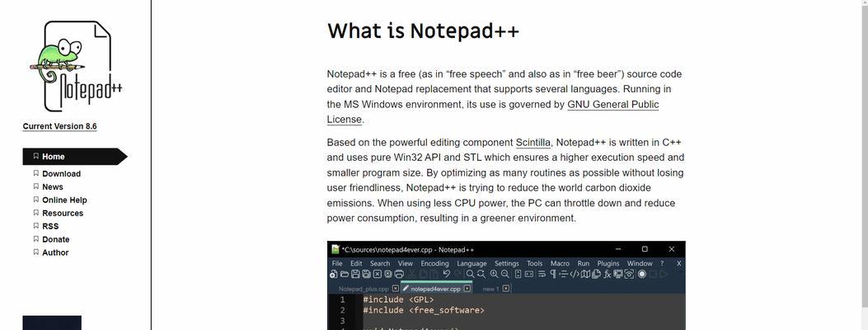868x330 pixels.
Task: Click the Print toolbar icon
Action: [399, 274]
